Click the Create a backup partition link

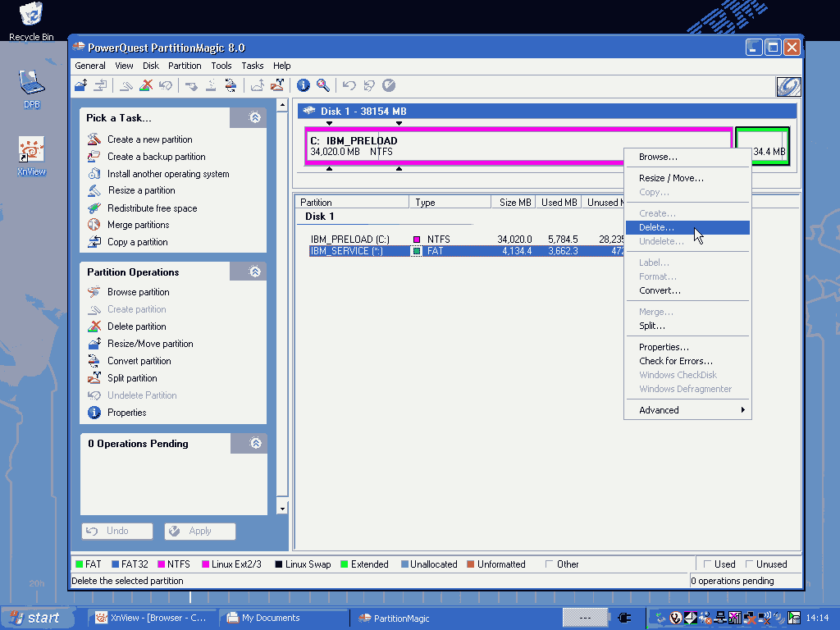156,157
